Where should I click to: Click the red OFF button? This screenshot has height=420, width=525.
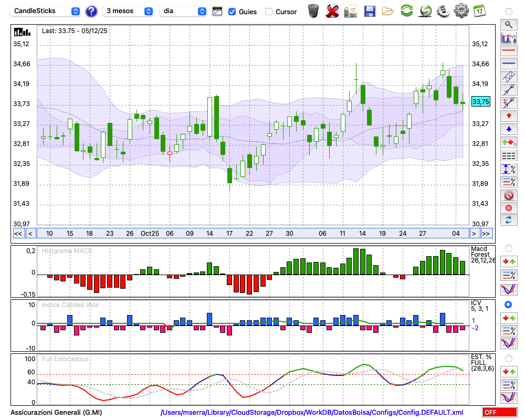point(499,412)
